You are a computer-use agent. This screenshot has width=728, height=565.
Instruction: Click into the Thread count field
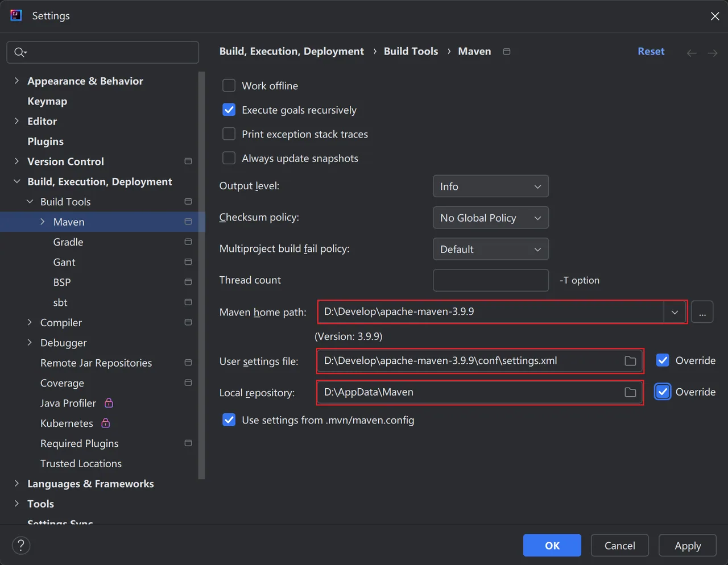(x=491, y=280)
